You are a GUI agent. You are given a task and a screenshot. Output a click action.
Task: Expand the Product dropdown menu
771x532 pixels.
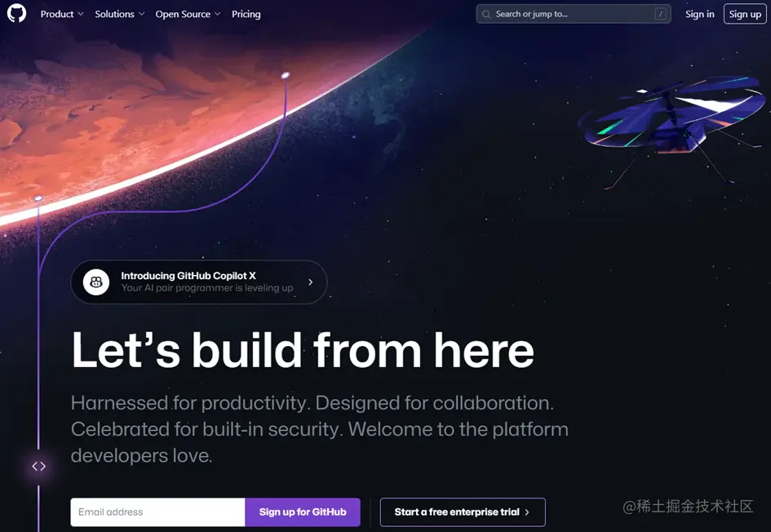(62, 14)
